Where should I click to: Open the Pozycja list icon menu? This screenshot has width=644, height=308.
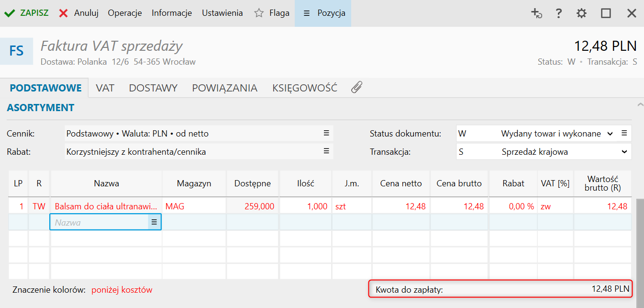point(307,13)
